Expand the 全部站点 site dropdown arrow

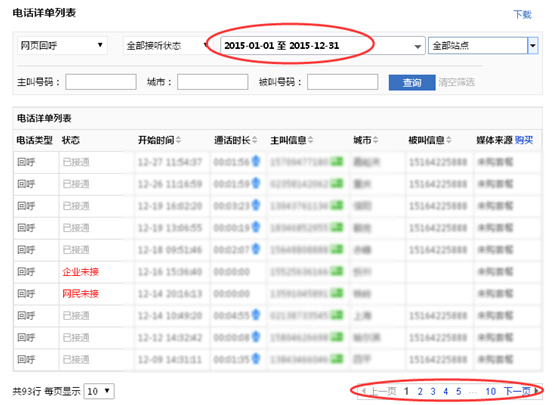[532, 45]
